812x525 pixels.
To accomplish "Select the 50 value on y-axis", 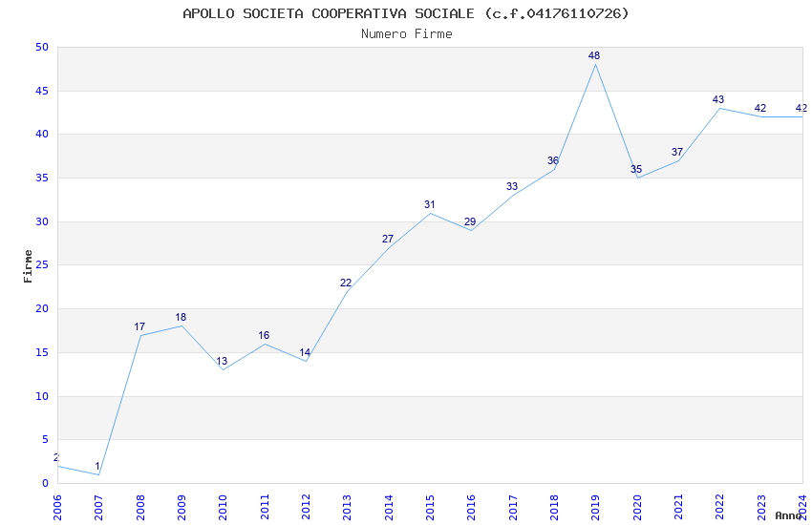I will coord(42,47).
